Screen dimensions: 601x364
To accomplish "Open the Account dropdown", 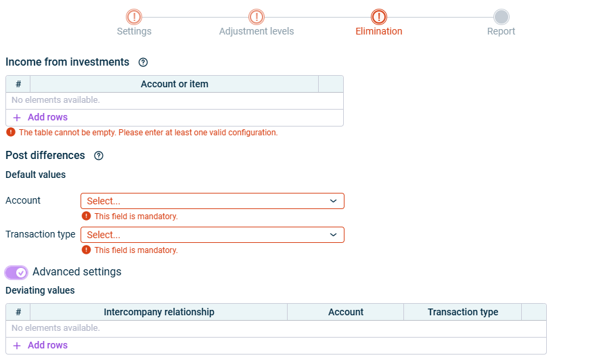I will click(x=212, y=201).
